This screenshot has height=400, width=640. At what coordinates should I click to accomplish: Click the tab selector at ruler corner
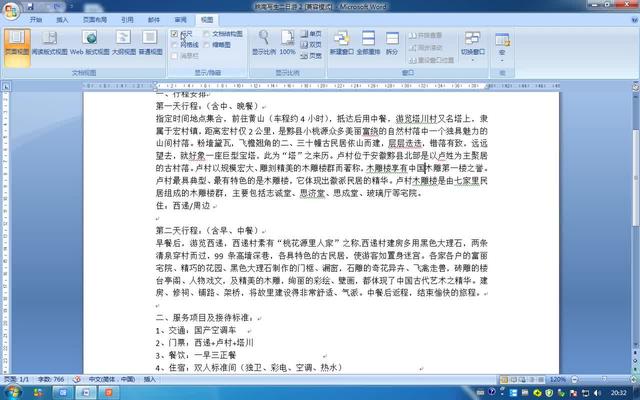point(6,86)
